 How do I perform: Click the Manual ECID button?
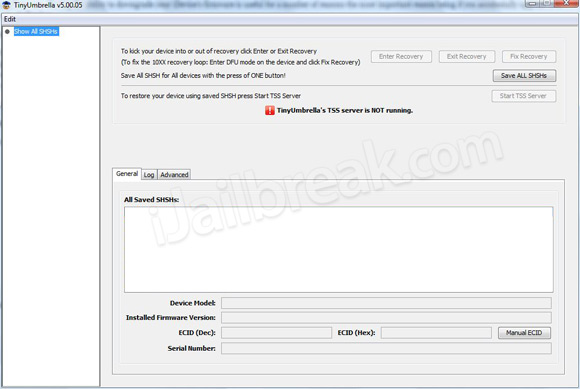pyautogui.click(x=524, y=333)
